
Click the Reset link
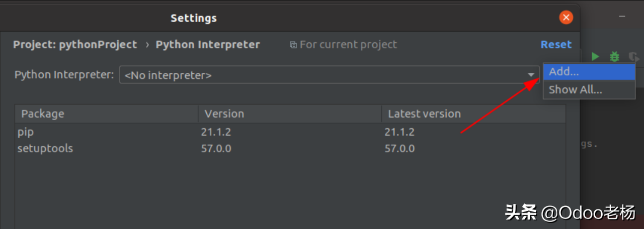tap(556, 44)
